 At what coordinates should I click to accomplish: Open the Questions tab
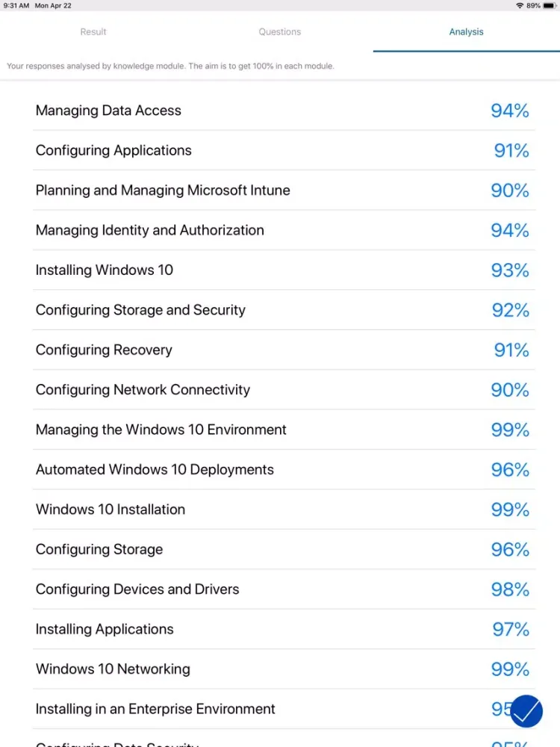click(280, 32)
